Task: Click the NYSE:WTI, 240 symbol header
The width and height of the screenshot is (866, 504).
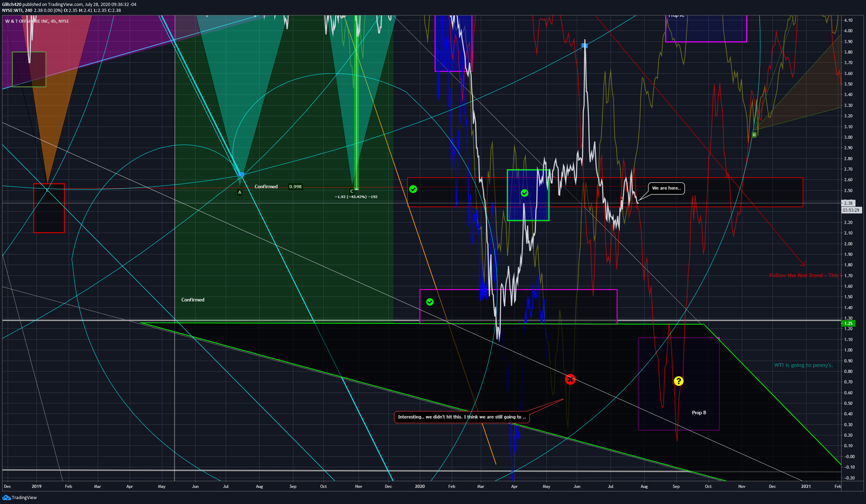Action: (x=16, y=10)
